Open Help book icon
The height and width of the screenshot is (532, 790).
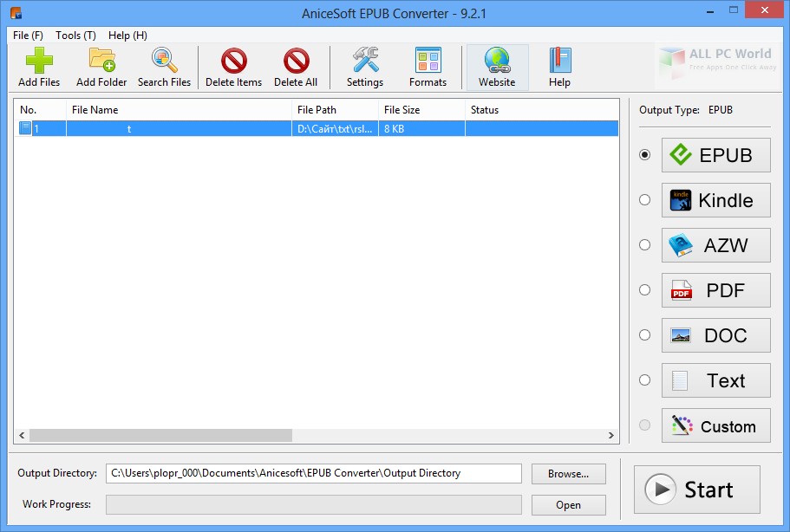(559, 67)
